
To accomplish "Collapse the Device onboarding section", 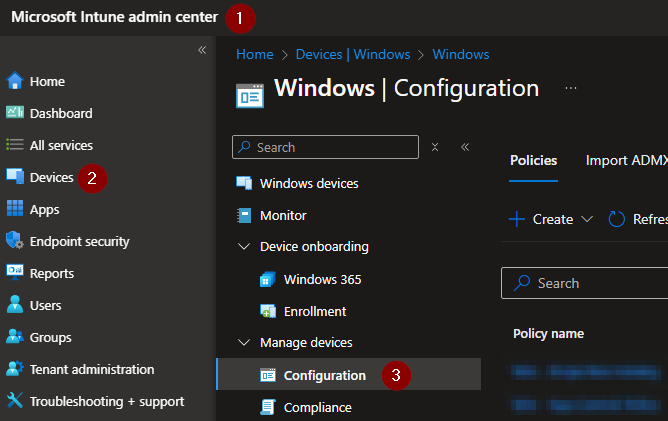I will tap(244, 246).
